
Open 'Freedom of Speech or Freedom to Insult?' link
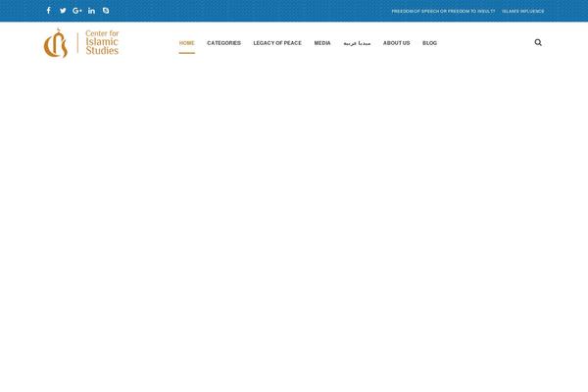443,11
